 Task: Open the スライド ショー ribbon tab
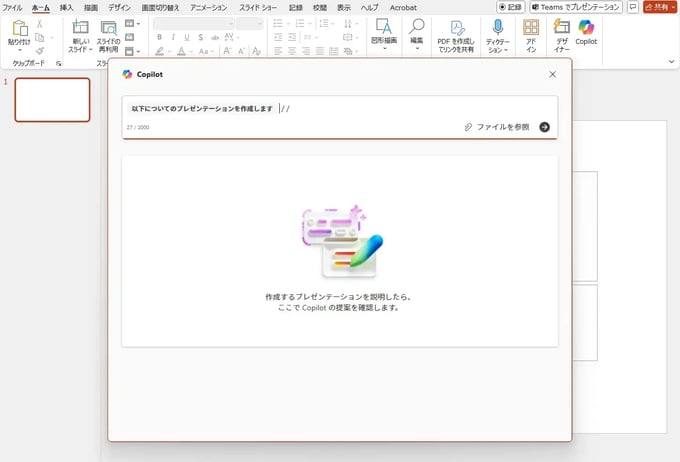click(258, 7)
